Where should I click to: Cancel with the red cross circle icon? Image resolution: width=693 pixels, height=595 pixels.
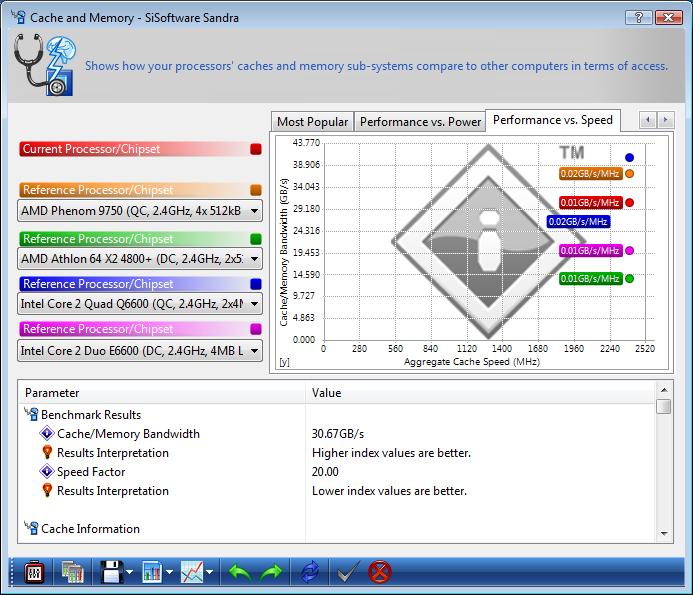click(379, 572)
